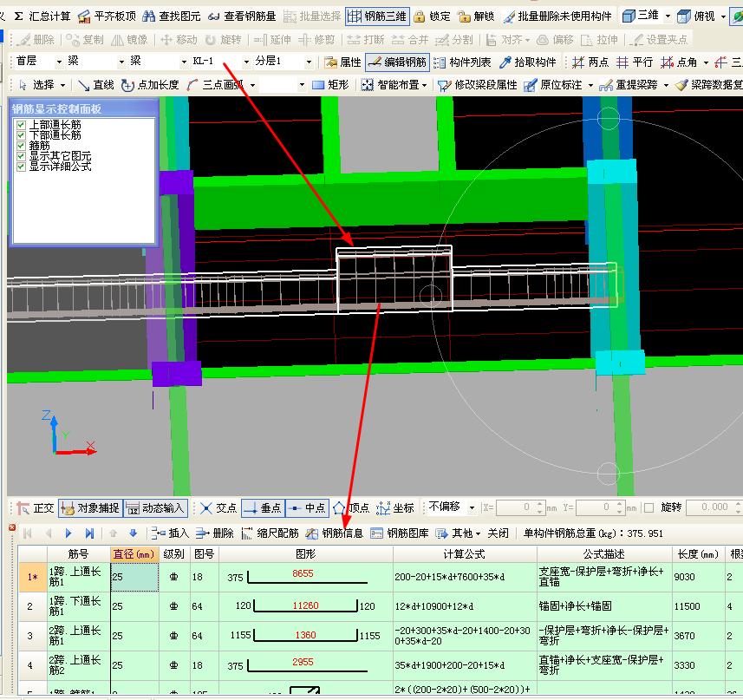Select 直线 line drawing tool
The width and height of the screenshot is (743, 700).
click(x=95, y=85)
